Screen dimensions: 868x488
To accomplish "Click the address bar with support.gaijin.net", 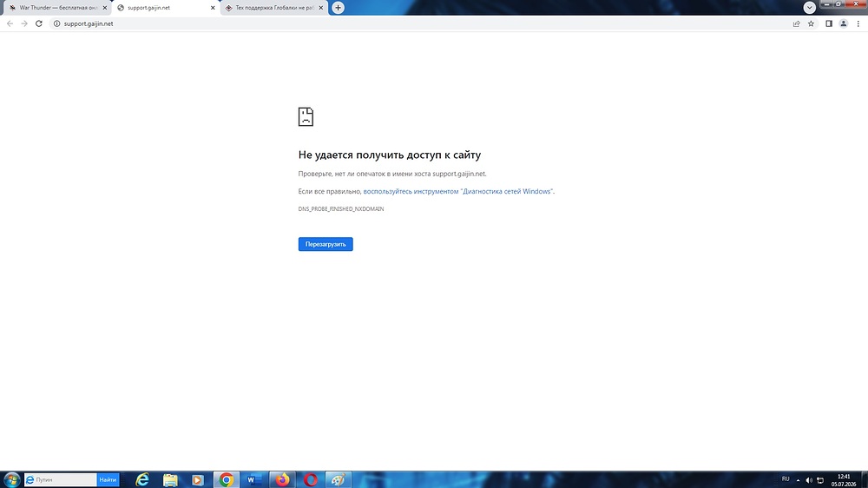I will tap(421, 23).
